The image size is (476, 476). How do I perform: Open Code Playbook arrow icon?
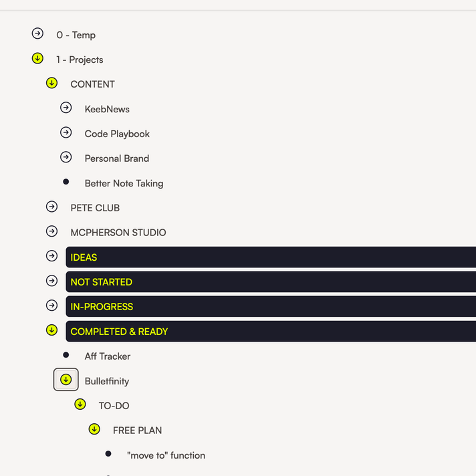pos(66,133)
